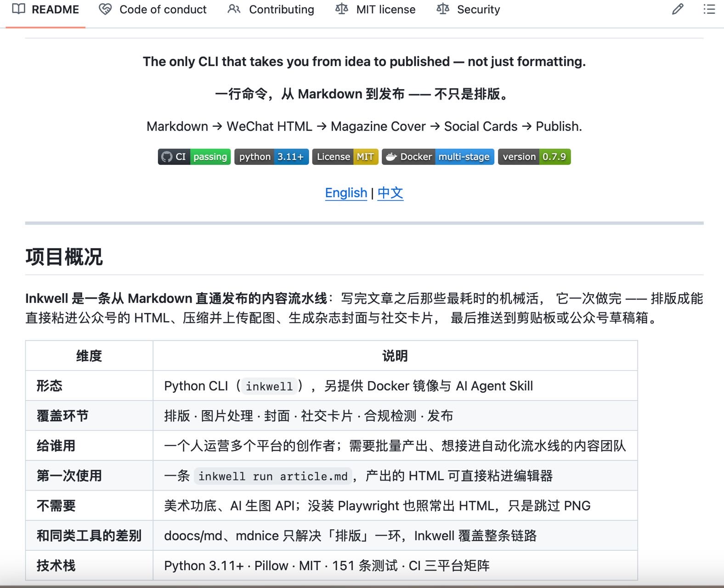Follow the English language link
Screen dimensions: 724x588
tap(346, 193)
